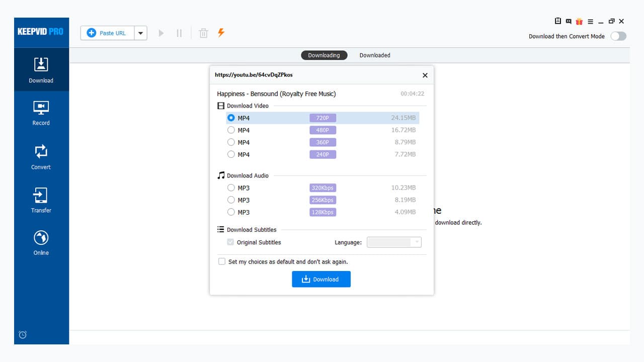Switch to the Record screen capture section
644x362 pixels.
pyautogui.click(x=41, y=113)
